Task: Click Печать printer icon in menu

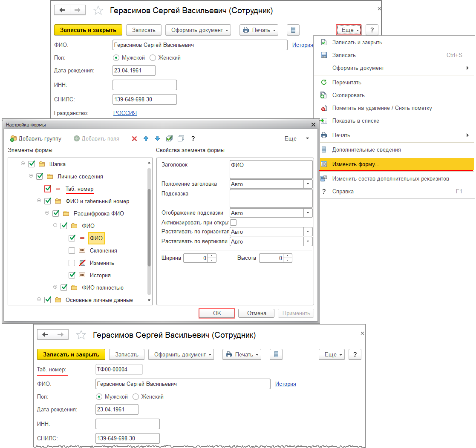Action: [324, 135]
